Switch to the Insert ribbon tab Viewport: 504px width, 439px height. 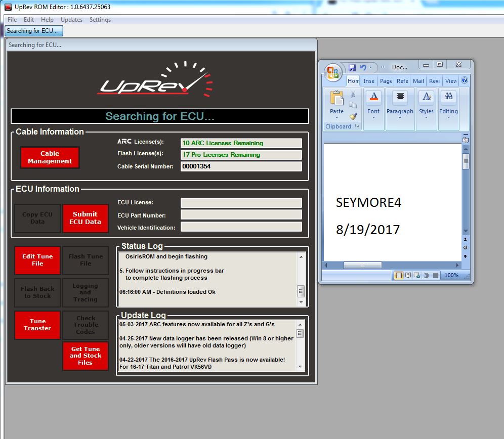[369, 81]
